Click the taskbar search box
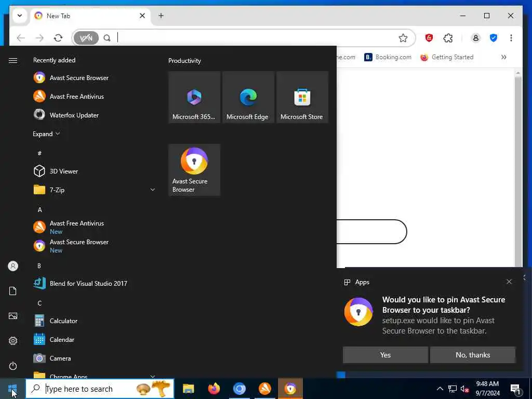The height and width of the screenshot is (399, 532). coord(100,389)
